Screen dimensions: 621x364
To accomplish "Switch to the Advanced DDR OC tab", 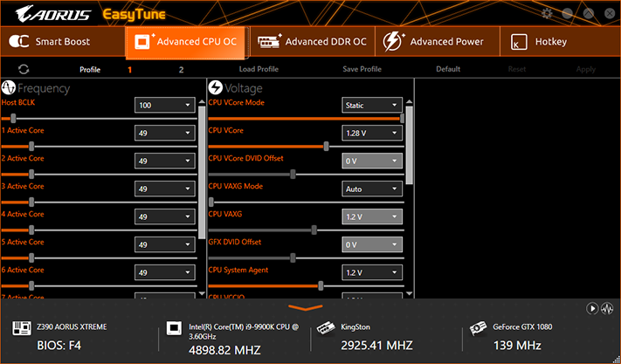I will (x=313, y=42).
